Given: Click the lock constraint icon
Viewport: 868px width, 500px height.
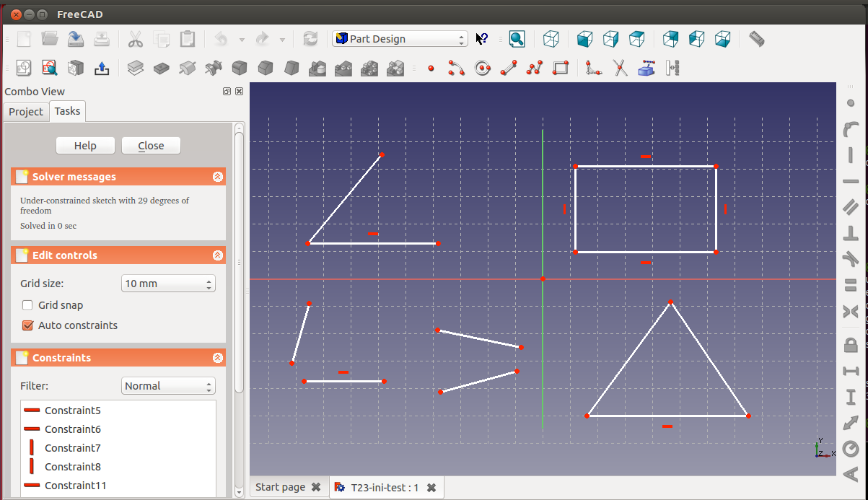Looking at the screenshot, I should 851,344.
